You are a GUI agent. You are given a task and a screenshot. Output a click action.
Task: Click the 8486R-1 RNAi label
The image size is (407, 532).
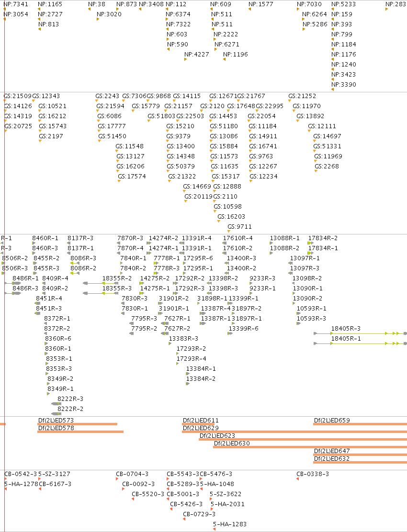[x=25, y=278]
